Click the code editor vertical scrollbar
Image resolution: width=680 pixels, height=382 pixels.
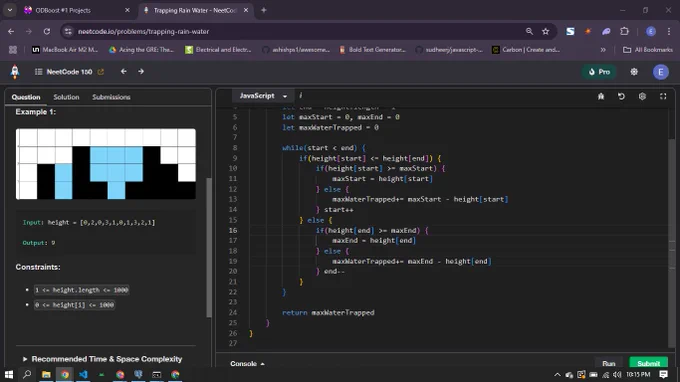pos(672,243)
